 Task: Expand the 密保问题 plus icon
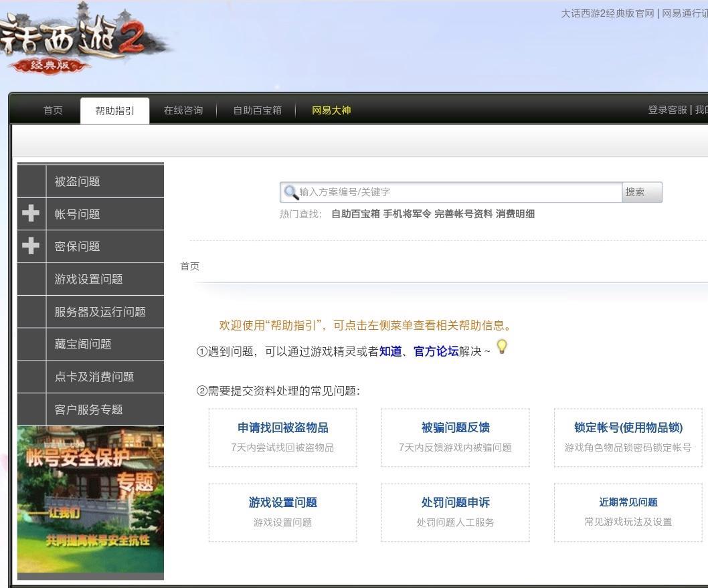(x=31, y=246)
